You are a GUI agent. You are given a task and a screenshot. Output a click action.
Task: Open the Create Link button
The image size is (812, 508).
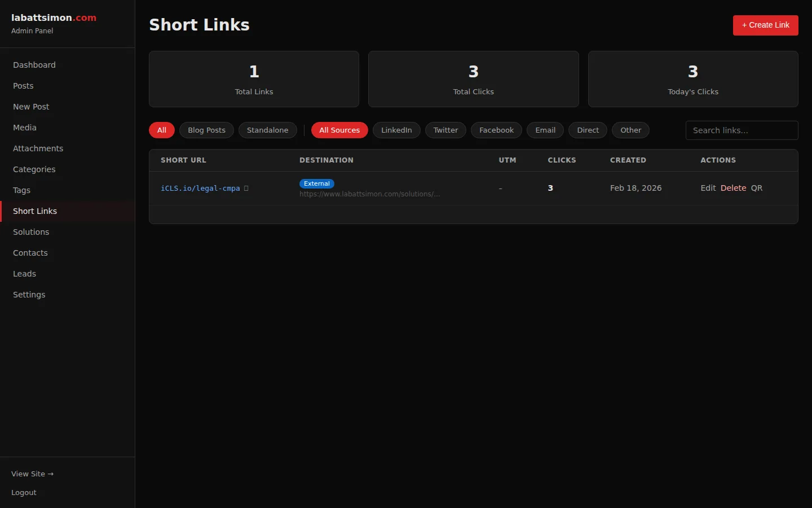pyautogui.click(x=765, y=25)
